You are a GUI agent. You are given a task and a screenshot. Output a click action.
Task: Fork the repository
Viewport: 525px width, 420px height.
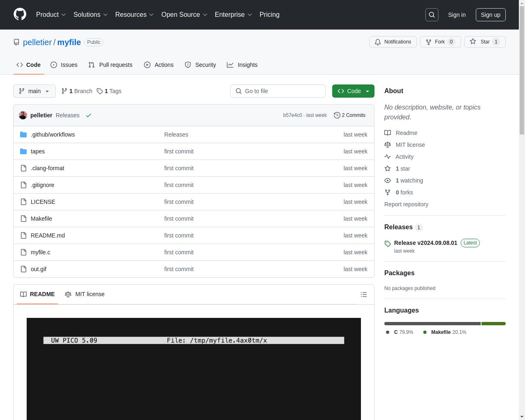(440, 42)
